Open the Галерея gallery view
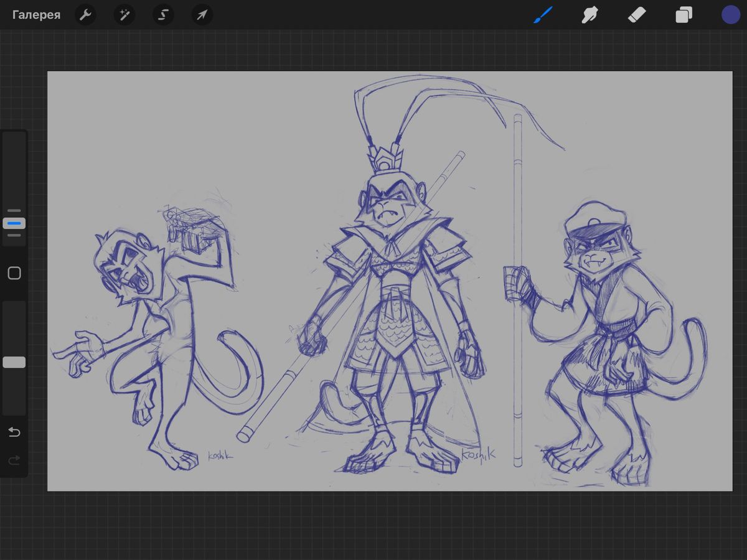747x560 pixels. [37, 15]
